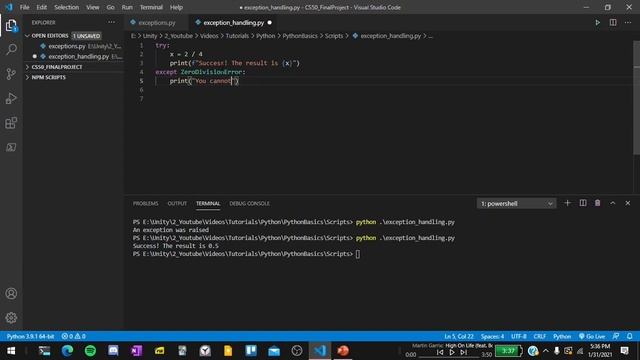Select the exception_handling.py editor tab

click(x=233, y=23)
